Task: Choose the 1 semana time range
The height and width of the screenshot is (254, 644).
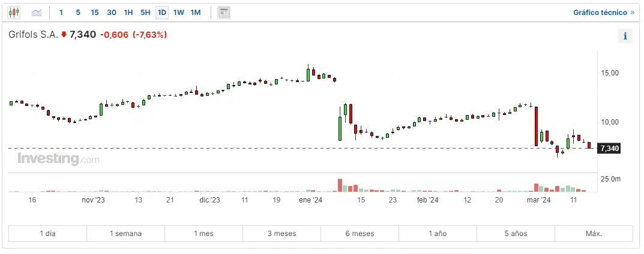Action: tap(125, 234)
